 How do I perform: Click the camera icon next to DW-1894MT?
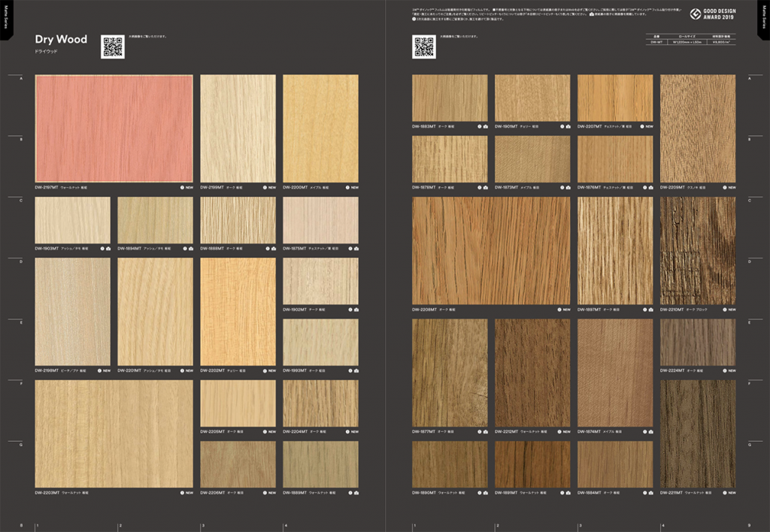coord(191,249)
